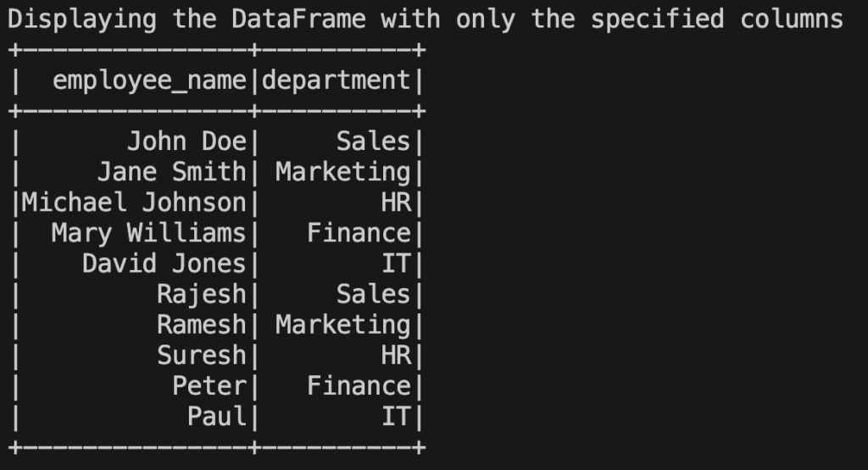Click the Suresh employee name
Screen dimensions: 868x470
(x=202, y=355)
